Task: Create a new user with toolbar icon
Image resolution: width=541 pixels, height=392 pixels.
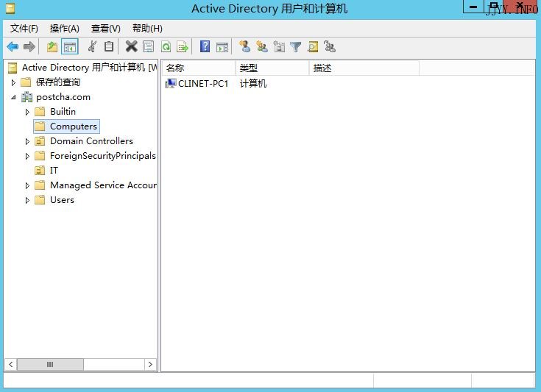Action: pos(244,46)
